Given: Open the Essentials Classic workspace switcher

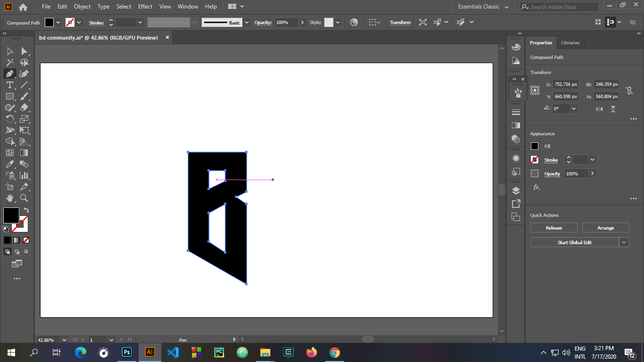Looking at the screenshot, I should [483, 7].
